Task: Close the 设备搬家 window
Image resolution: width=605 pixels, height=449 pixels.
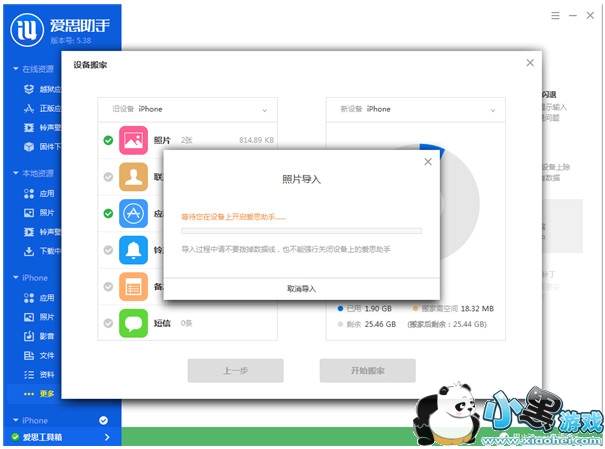Action: (x=530, y=63)
